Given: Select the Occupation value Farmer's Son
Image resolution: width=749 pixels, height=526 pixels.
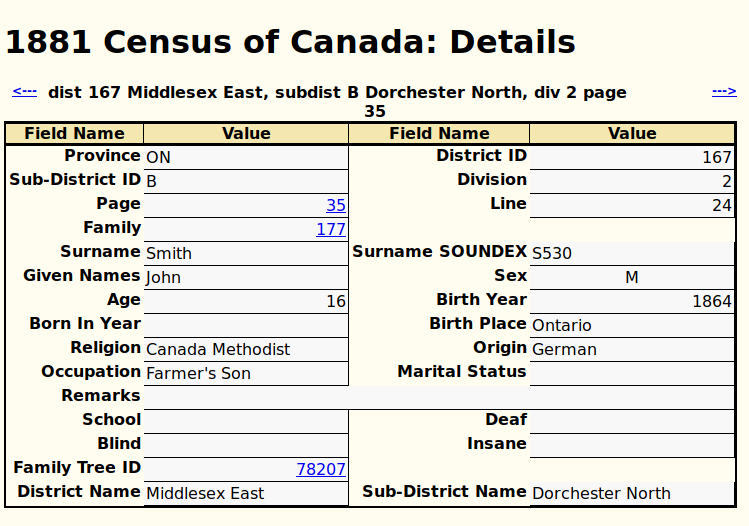Looking at the screenshot, I should coord(198,373).
